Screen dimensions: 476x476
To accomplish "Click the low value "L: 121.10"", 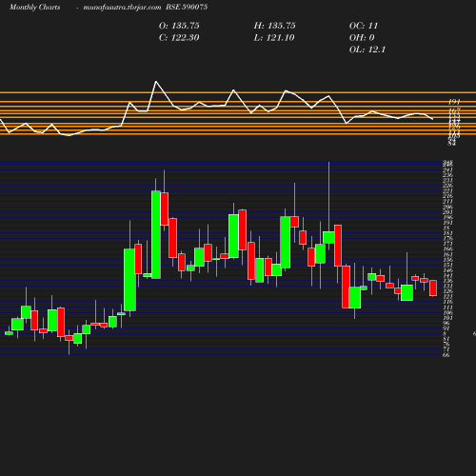I will click(x=274, y=38).
